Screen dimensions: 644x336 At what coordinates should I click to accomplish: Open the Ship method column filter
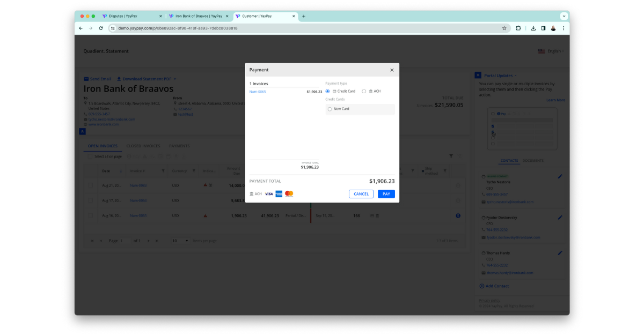coord(444,171)
